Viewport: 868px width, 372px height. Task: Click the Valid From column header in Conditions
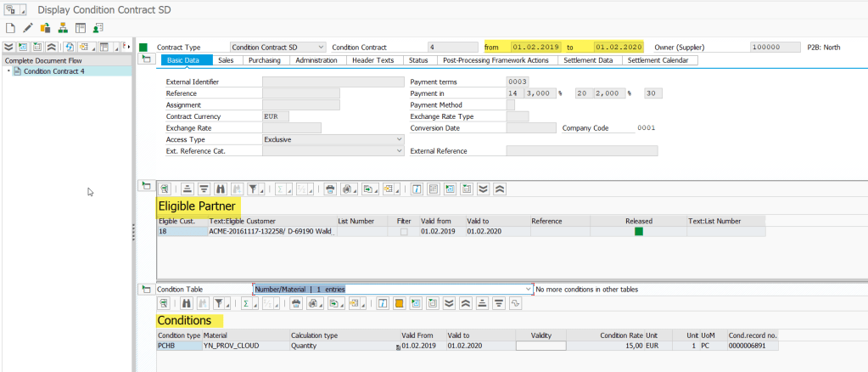pos(416,335)
